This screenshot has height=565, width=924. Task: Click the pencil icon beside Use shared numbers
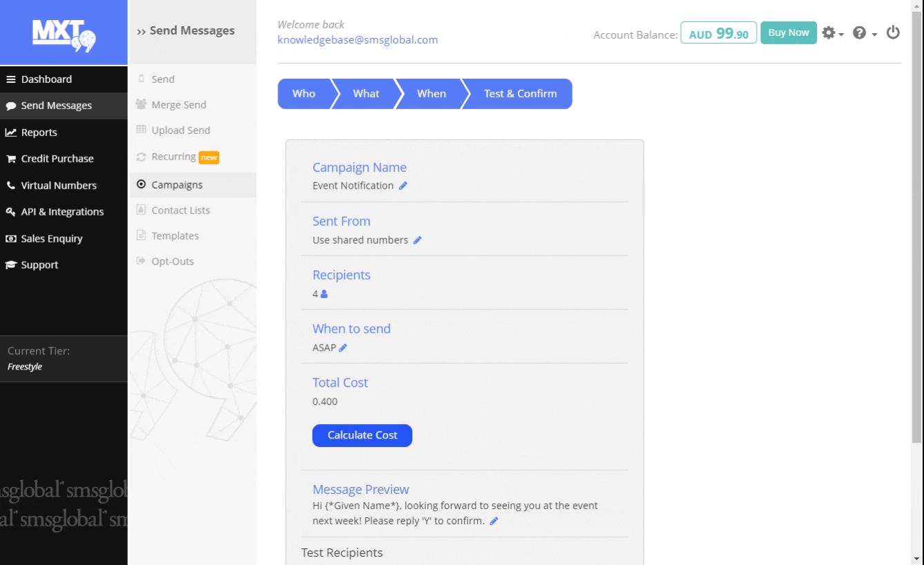(417, 240)
